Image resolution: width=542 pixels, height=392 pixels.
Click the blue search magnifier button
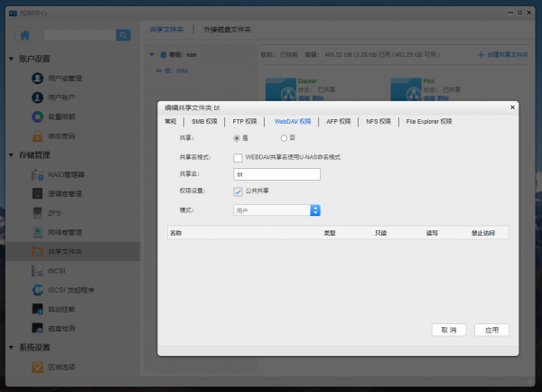pos(123,35)
